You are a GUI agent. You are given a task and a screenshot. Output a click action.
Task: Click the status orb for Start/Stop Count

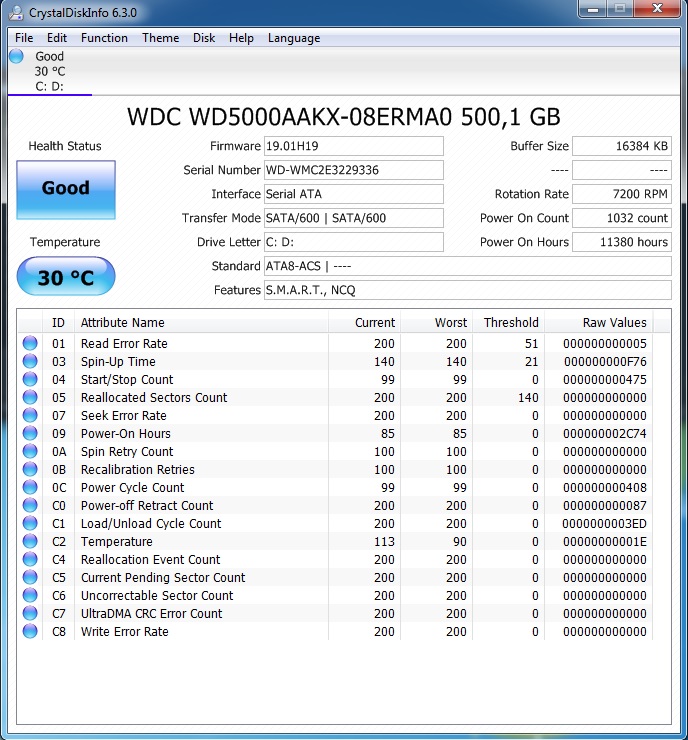[30, 379]
